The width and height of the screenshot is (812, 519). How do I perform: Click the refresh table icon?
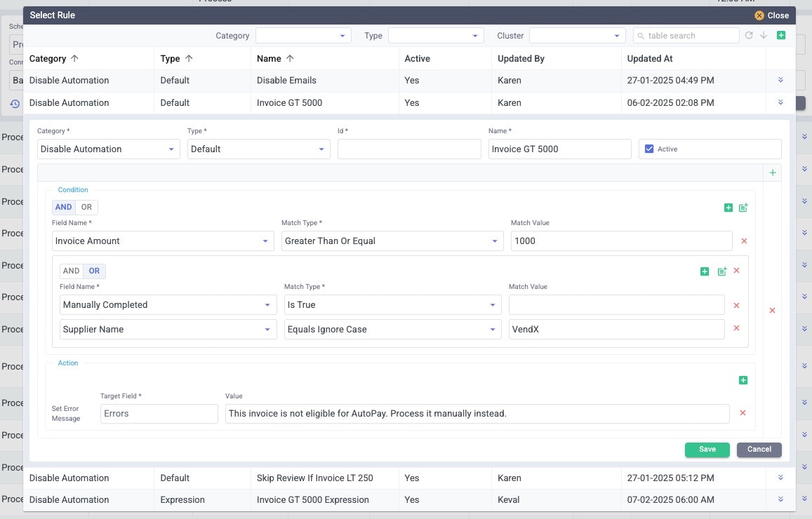click(749, 35)
